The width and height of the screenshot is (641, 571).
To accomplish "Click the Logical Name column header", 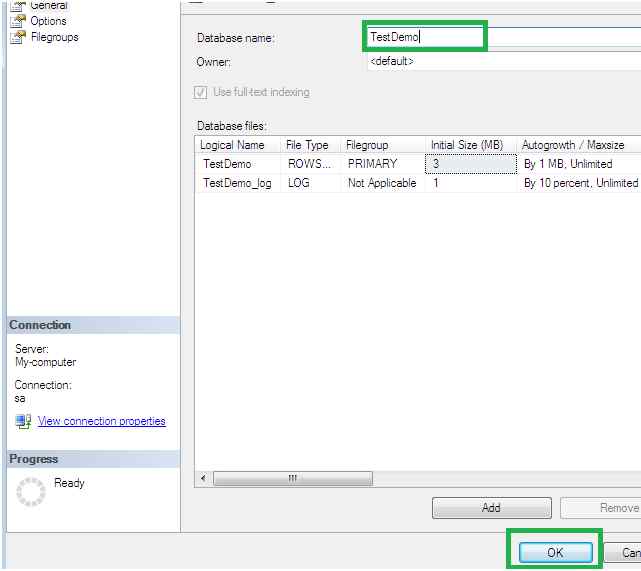I will (238, 145).
